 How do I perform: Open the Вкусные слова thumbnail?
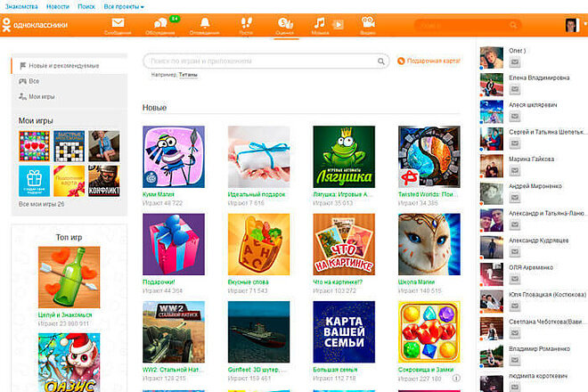pos(258,244)
